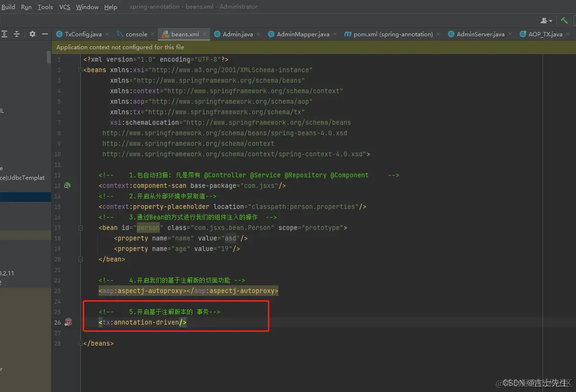This screenshot has height=392, width=576.
Task: Switch to pom.xml (spring-annotation) tab
Action: 393,34
